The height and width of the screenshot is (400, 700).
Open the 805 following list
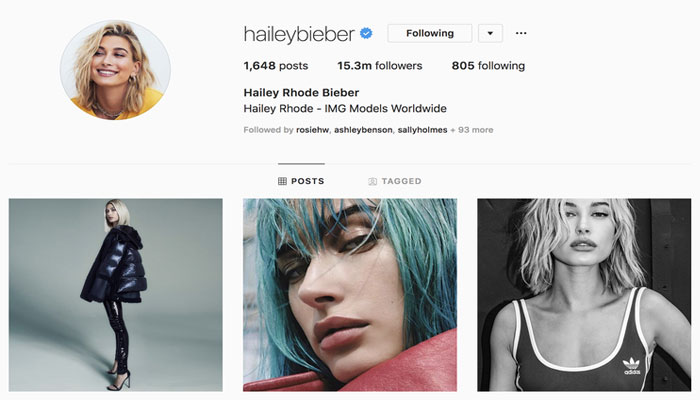coord(488,66)
